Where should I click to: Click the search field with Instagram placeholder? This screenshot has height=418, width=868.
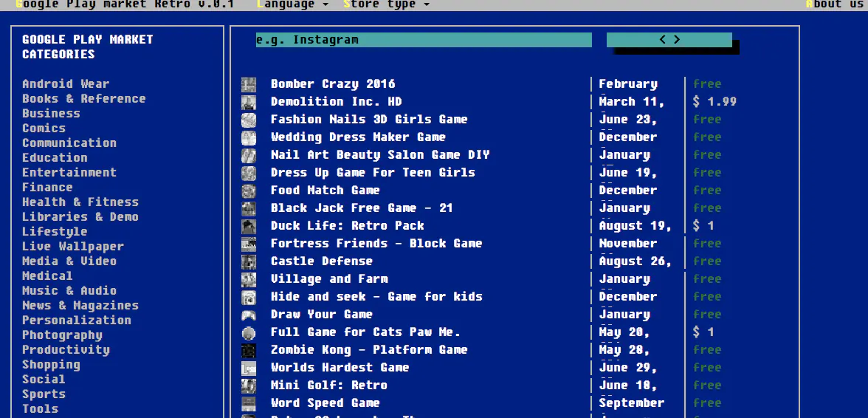coord(424,40)
